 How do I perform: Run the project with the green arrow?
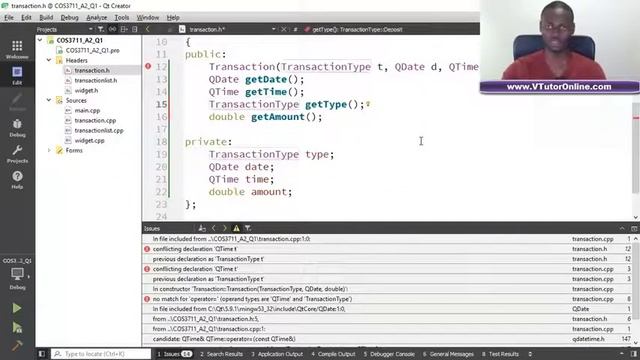[17, 308]
